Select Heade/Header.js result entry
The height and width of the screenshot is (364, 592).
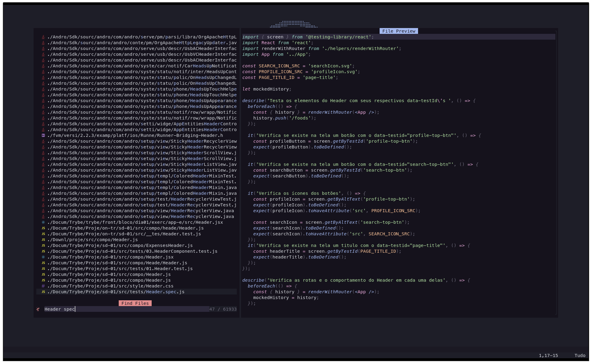tap(117, 263)
